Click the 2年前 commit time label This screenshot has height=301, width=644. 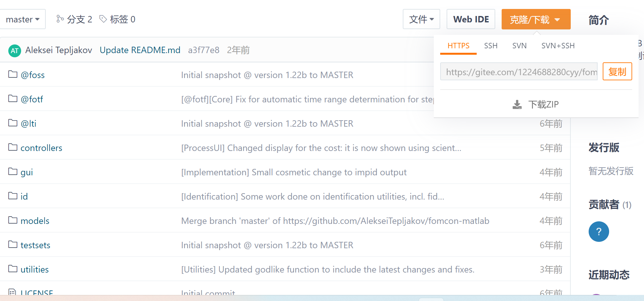click(238, 50)
